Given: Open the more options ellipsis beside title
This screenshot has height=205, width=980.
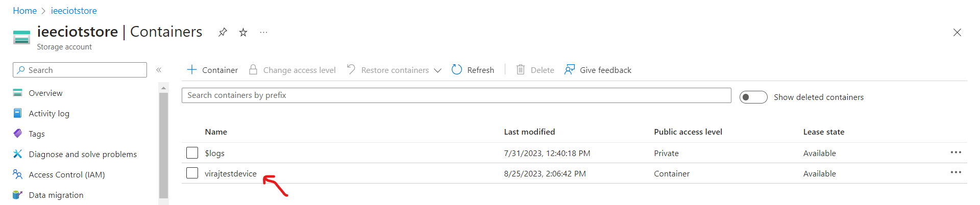Looking at the screenshot, I should (263, 32).
